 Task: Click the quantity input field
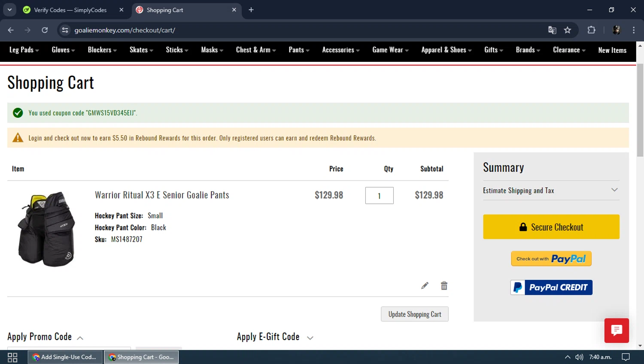[380, 196]
